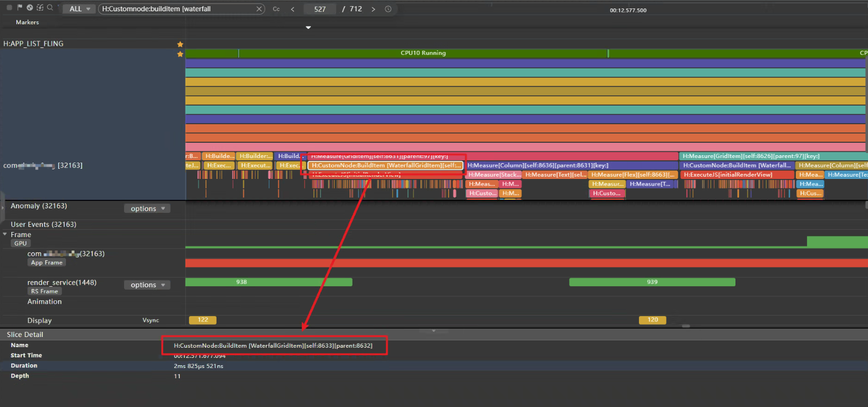Click the magnifier search icon
868x407 pixels.
point(50,8)
